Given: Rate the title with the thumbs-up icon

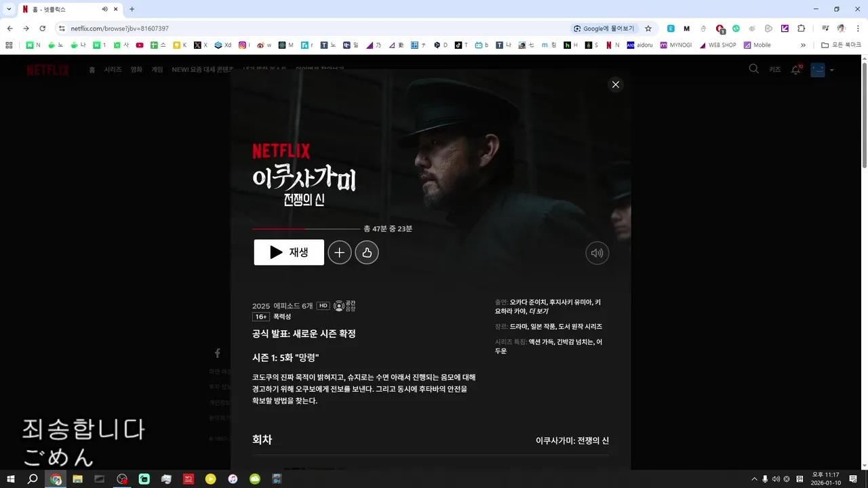Looking at the screenshot, I should click(x=367, y=253).
